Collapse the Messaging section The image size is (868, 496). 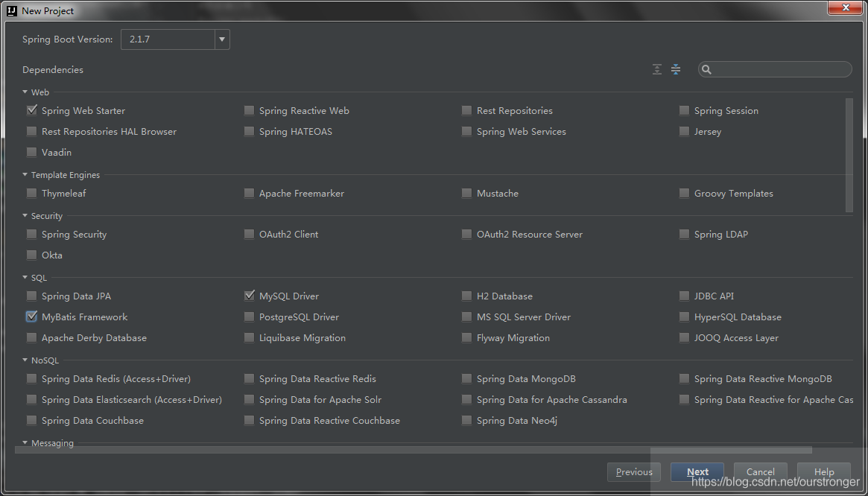pyautogui.click(x=25, y=443)
